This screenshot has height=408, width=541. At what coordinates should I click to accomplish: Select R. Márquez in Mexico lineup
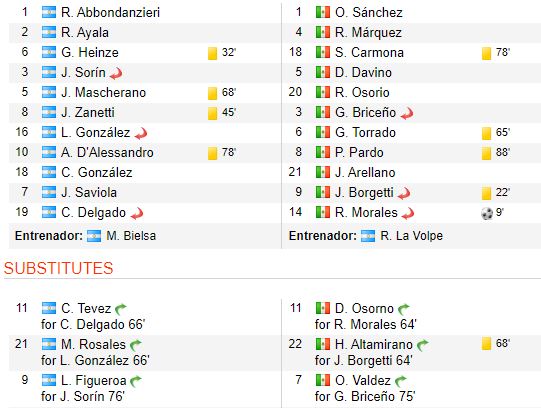click(368, 32)
